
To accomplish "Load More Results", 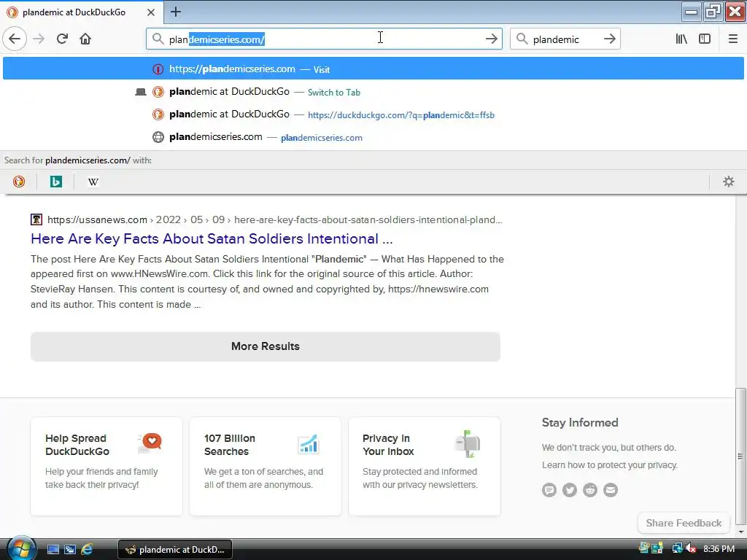I will pyautogui.click(x=266, y=346).
